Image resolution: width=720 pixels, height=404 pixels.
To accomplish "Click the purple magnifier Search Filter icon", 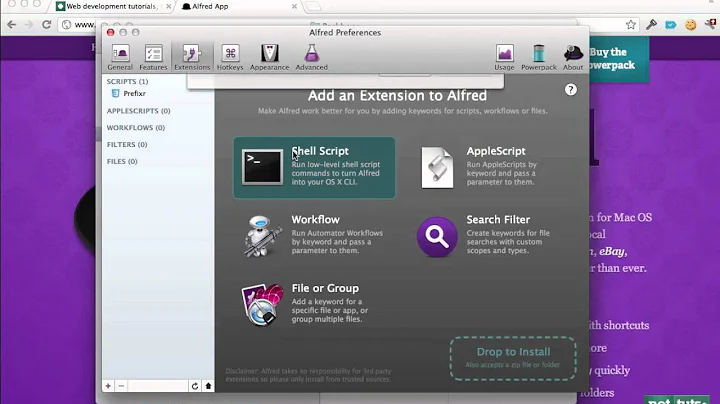I will click(x=437, y=236).
